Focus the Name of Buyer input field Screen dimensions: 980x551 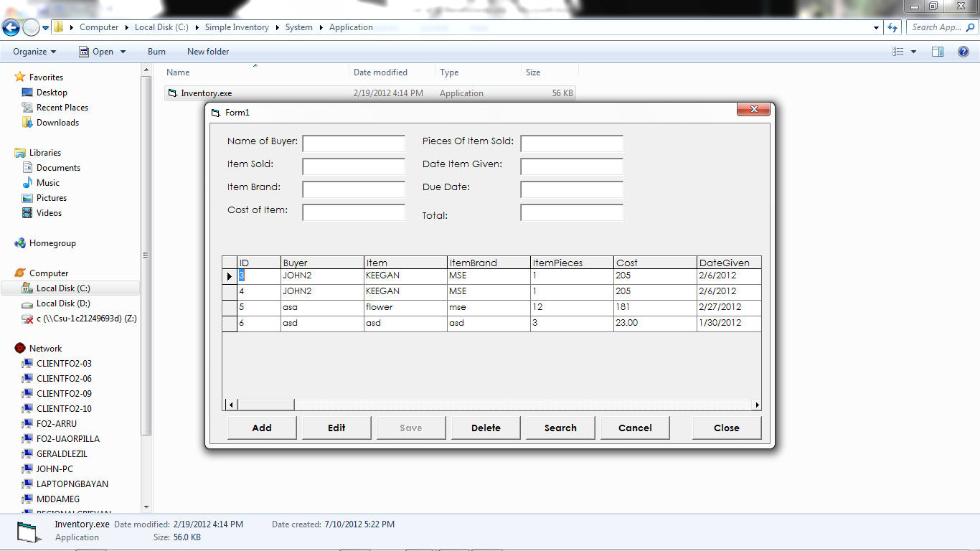[x=354, y=143]
